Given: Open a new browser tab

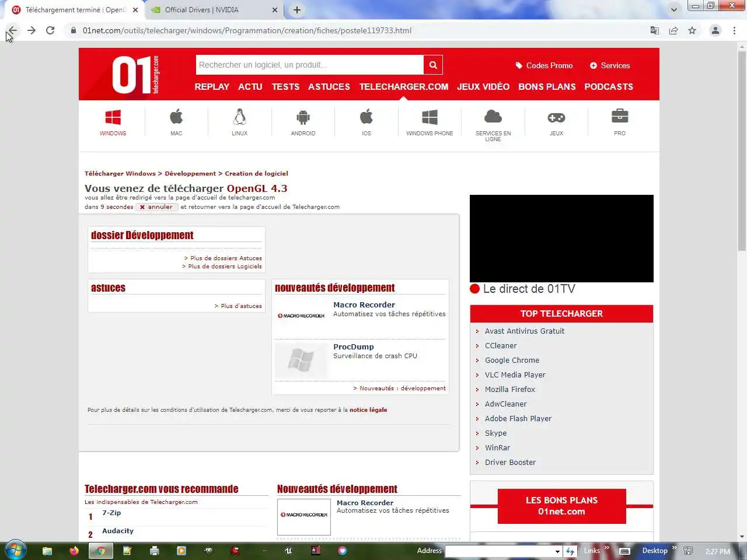Looking at the screenshot, I should [296, 10].
